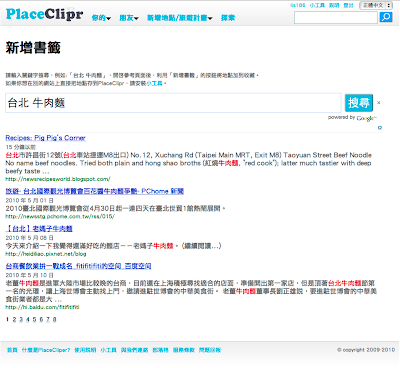Go to results page 6

click(41, 319)
